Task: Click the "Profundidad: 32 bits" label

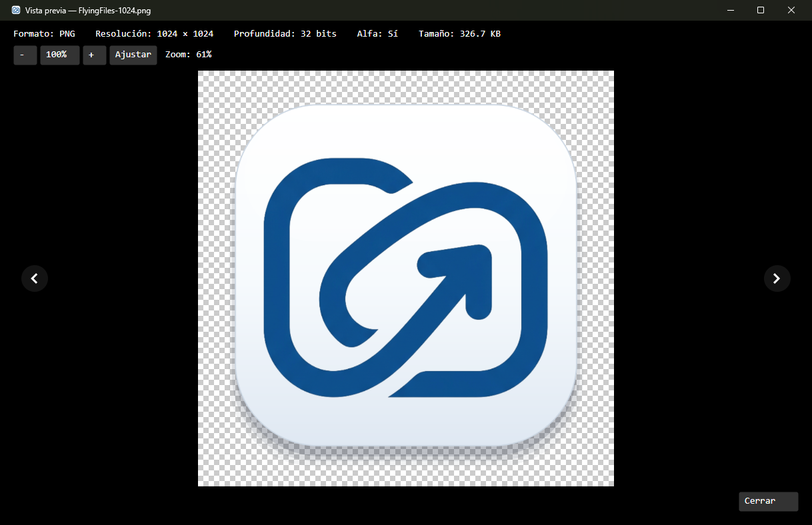Action: pyautogui.click(x=285, y=33)
